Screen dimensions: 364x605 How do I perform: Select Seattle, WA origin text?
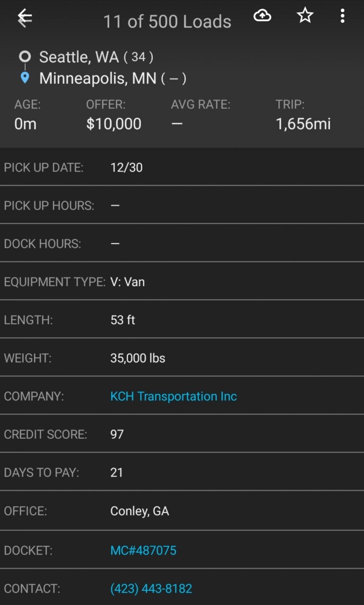78,57
